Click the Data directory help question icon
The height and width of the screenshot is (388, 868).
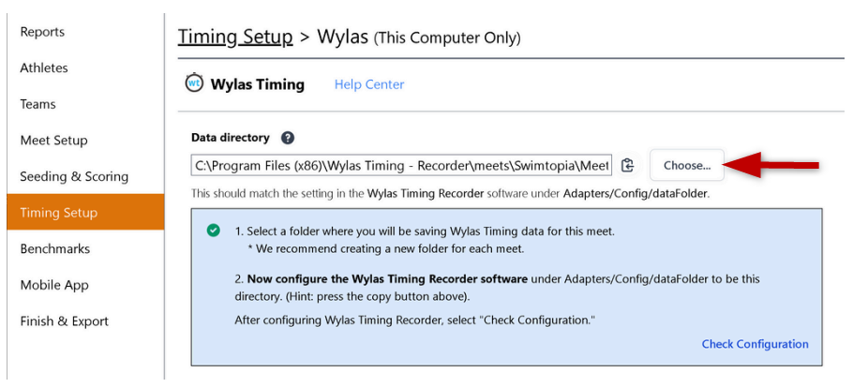coord(288,138)
